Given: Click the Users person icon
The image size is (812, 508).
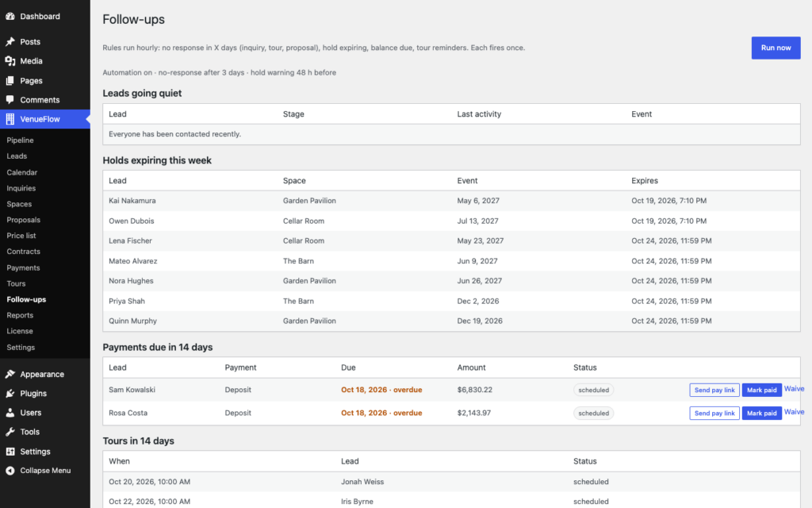Looking at the screenshot, I should click(10, 413).
